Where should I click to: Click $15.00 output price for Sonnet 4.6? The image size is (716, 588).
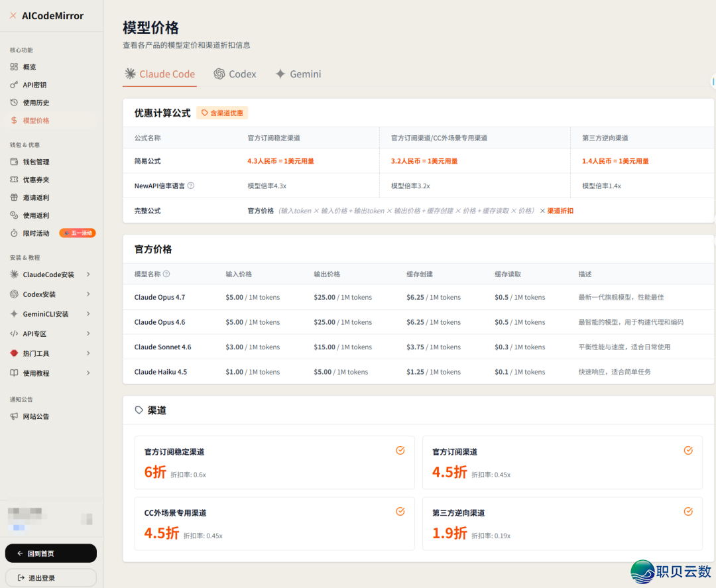click(x=324, y=347)
